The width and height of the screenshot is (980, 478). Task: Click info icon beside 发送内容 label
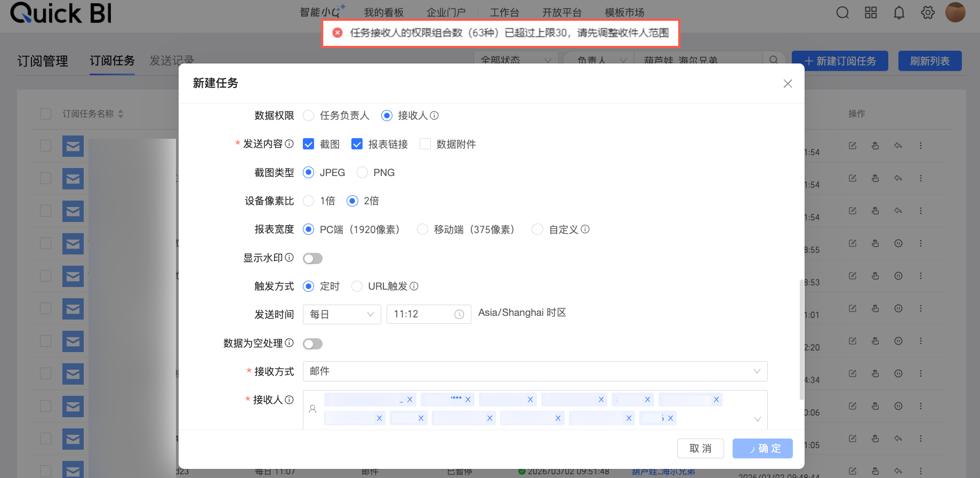[289, 144]
